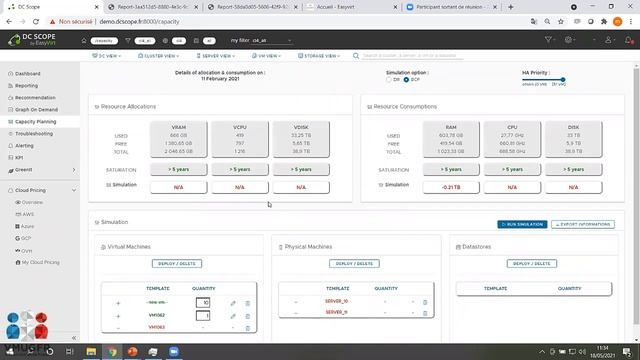Collapse the sidebar with double chevron
The width and height of the screenshot is (640, 360).
coord(74,338)
